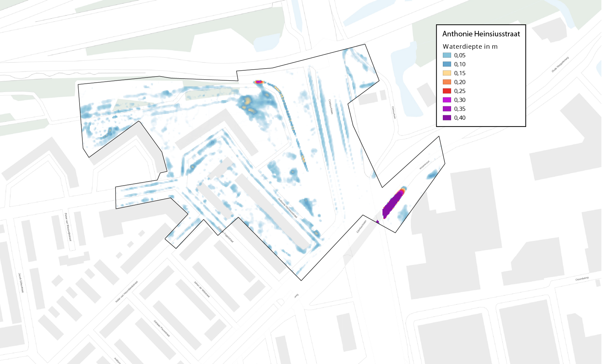Screen dimensions: 602x364
Task: Click the 'Pieter van Bleyswijkstraat' street label
Action: (68, 227)
